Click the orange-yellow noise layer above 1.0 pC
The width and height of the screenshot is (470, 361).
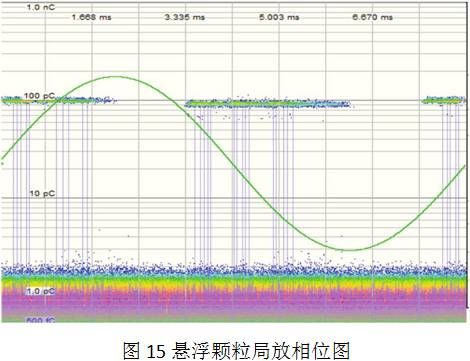point(233,285)
